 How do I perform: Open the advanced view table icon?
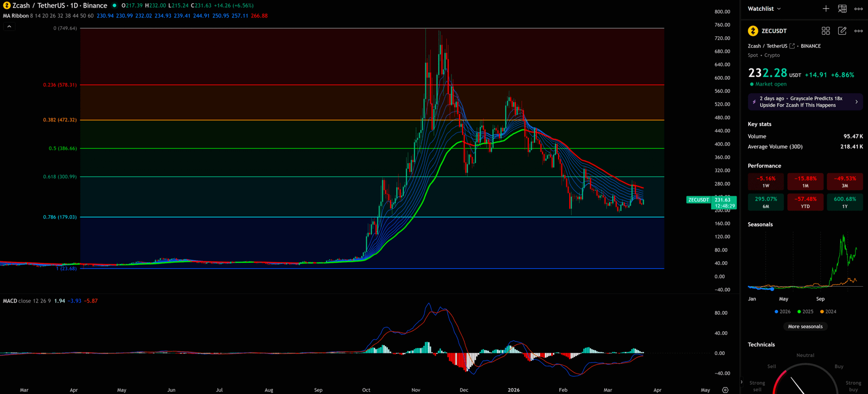pos(842,9)
